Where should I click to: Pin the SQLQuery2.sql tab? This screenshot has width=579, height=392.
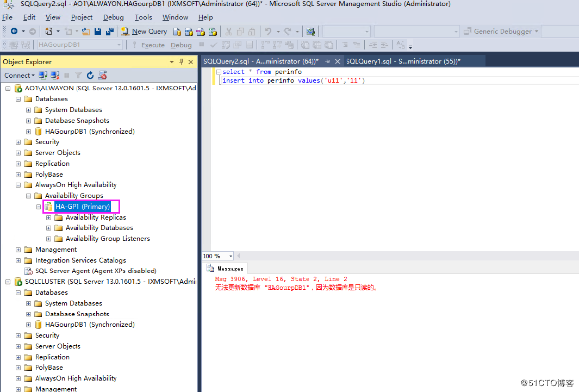(x=327, y=61)
